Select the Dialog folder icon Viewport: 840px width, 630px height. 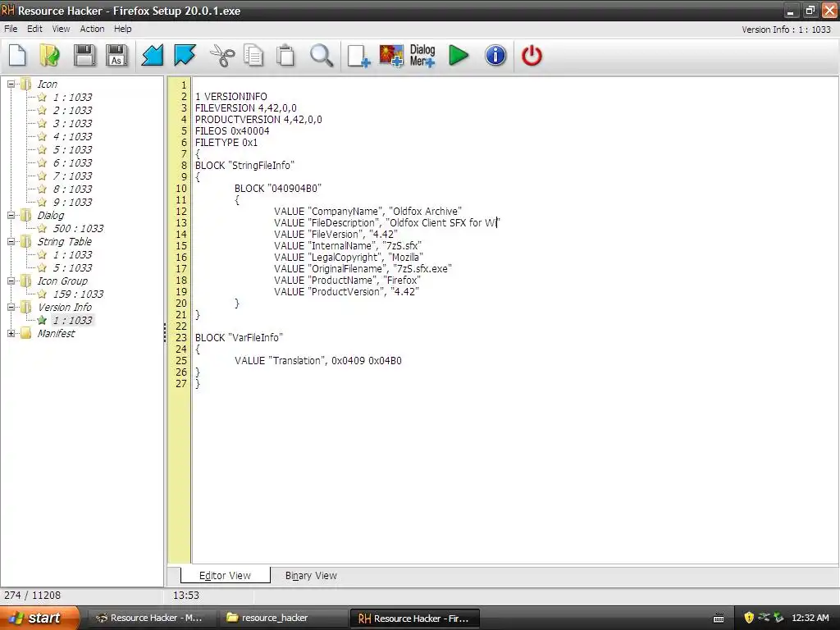(25, 216)
